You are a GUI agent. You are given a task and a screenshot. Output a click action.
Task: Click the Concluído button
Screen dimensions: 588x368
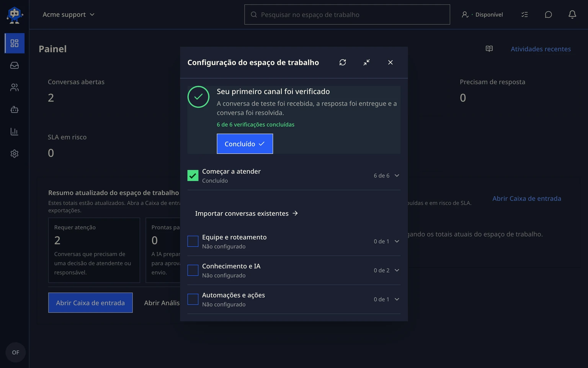[245, 144]
